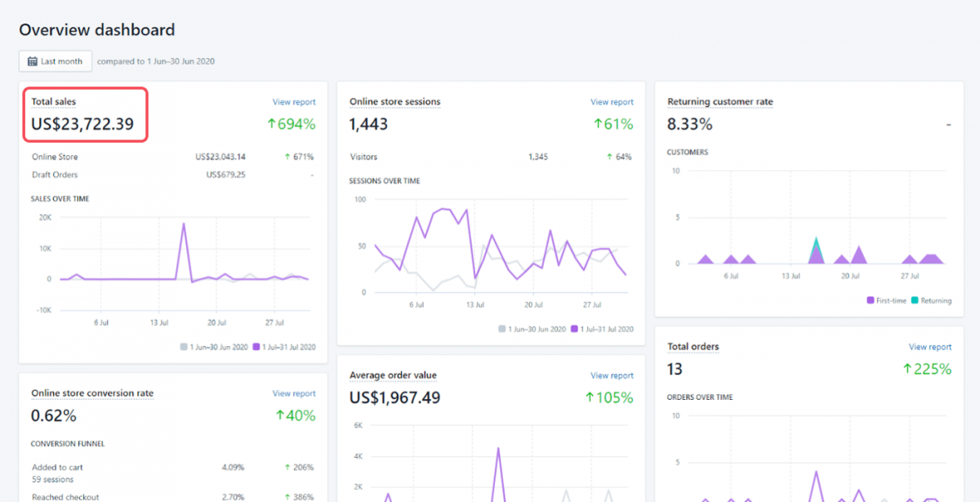Click the calendar icon in Last month button
Screen dimensions: 980x502
point(33,61)
